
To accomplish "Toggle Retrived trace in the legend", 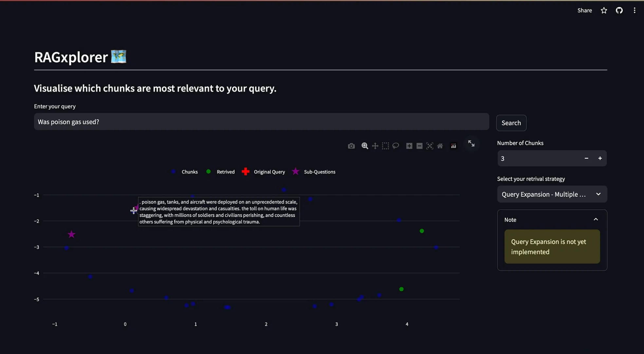I will (x=225, y=172).
